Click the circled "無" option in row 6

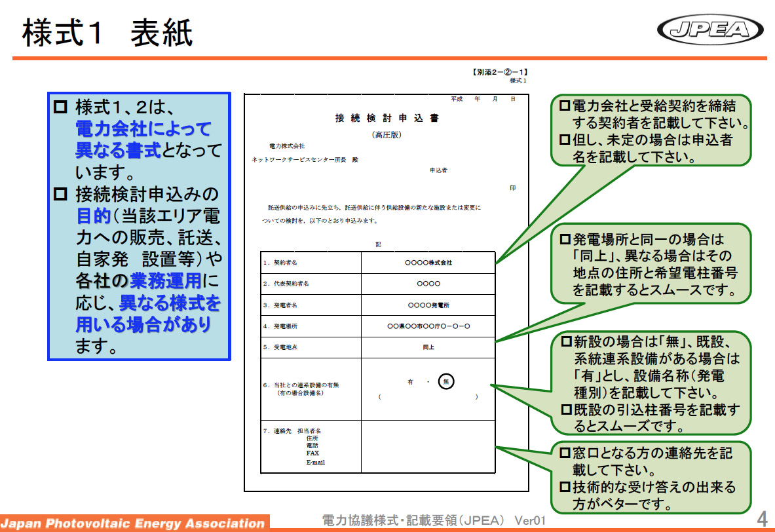click(446, 381)
